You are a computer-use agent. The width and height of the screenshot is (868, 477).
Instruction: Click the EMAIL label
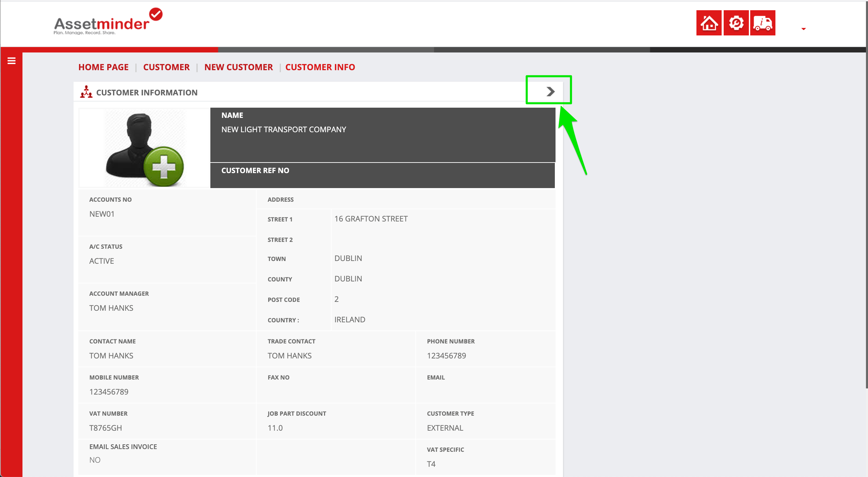point(436,378)
